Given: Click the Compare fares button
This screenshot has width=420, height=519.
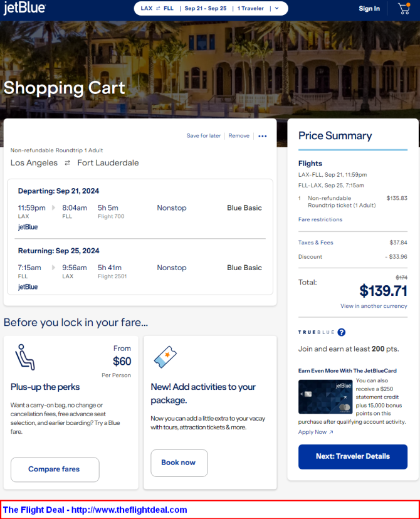Looking at the screenshot, I should pos(55,469).
